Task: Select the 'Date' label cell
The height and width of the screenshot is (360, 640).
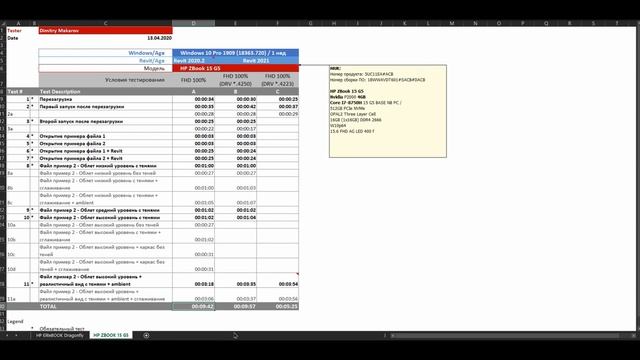Action: (18, 38)
